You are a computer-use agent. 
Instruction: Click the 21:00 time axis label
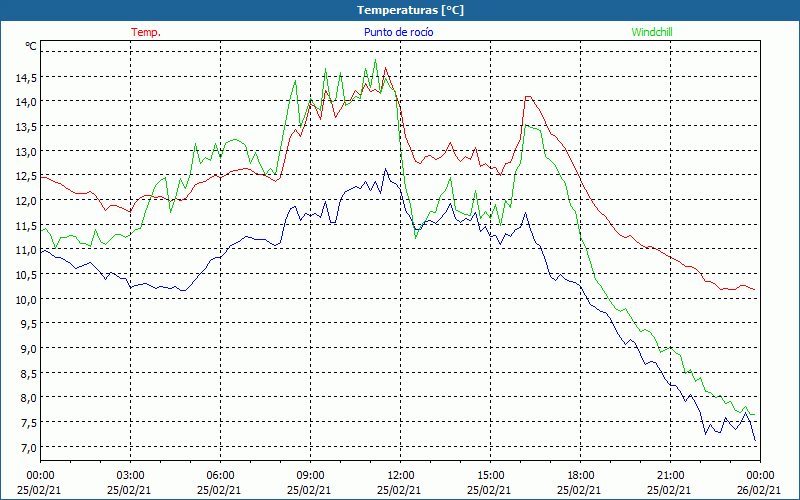pos(670,476)
